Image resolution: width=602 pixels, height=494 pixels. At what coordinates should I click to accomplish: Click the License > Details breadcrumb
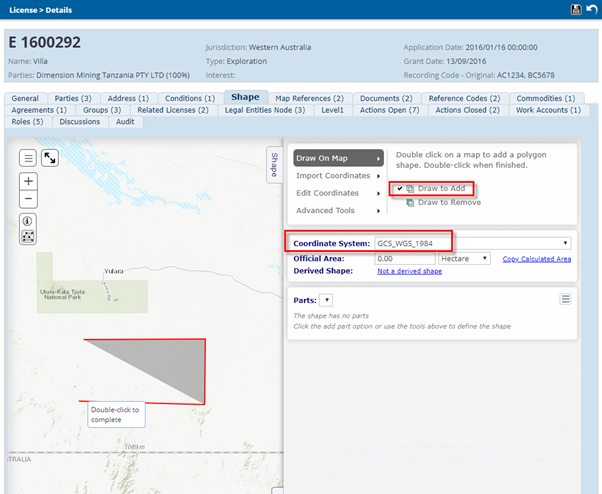(41, 10)
